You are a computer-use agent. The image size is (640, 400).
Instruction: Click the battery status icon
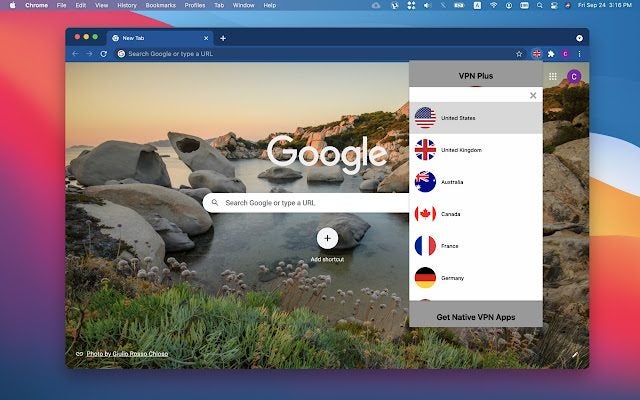click(459, 5)
